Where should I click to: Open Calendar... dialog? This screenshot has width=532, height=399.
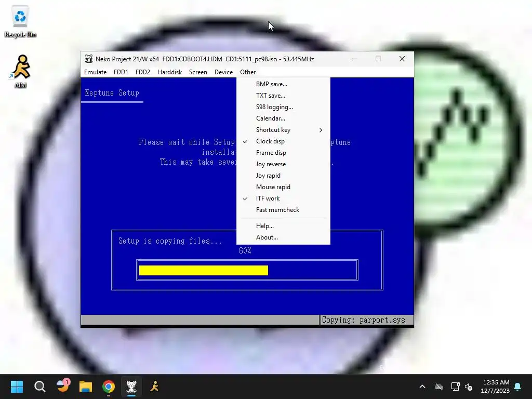pos(283,118)
